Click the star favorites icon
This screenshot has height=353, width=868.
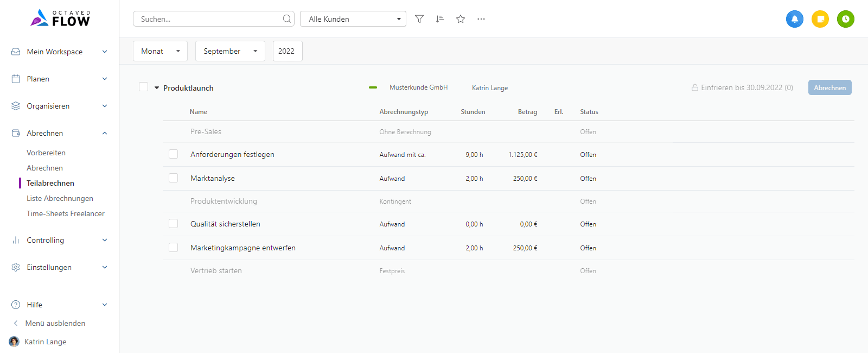point(461,19)
